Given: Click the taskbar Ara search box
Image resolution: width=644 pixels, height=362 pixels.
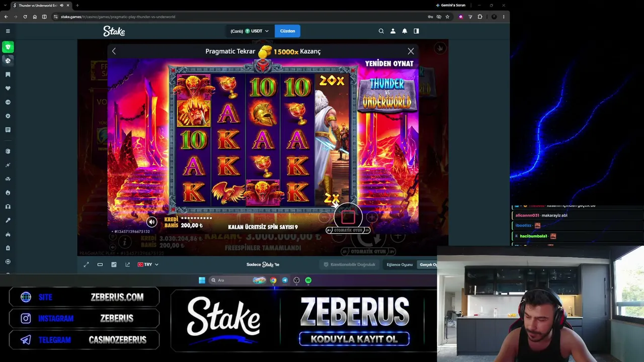Looking at the screenshot, I should (x=237, y=280).
